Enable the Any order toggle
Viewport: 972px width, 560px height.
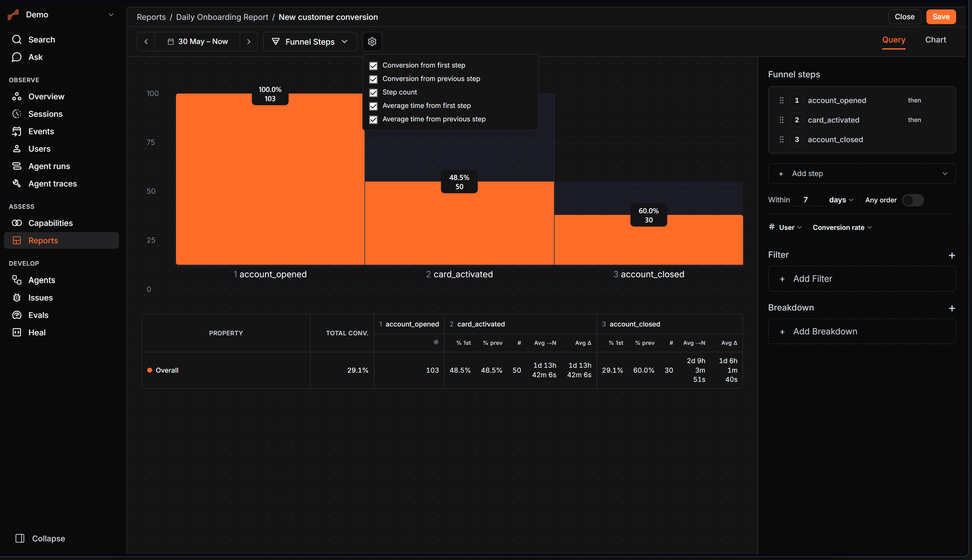click(913, 200)
